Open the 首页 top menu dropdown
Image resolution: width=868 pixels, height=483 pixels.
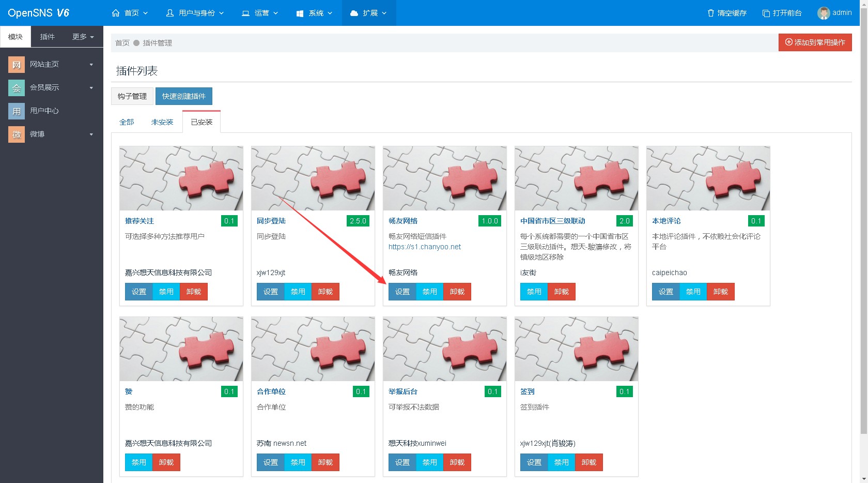coord(130,13)
